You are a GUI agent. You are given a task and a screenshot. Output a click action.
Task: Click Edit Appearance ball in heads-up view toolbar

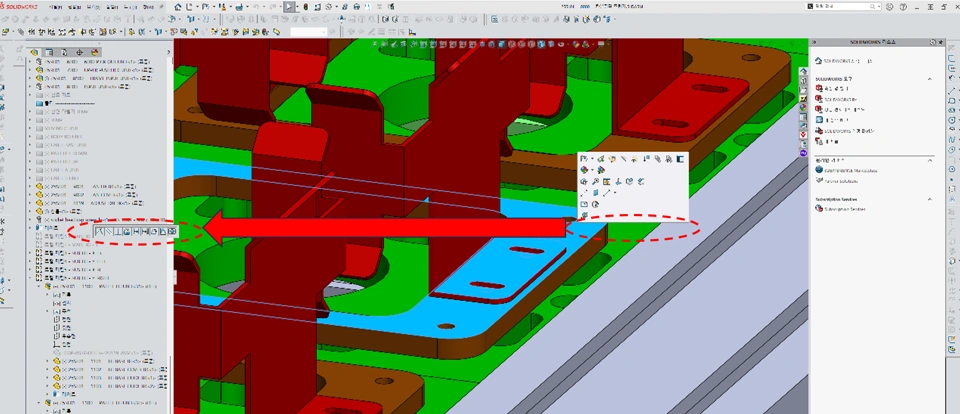pos(576,44)
